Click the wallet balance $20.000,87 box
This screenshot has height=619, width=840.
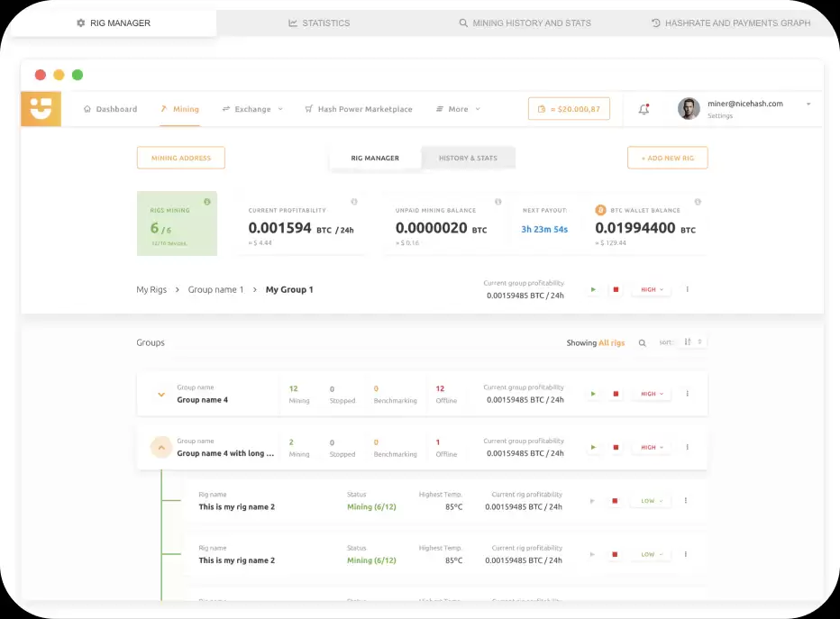pos(569,109)
